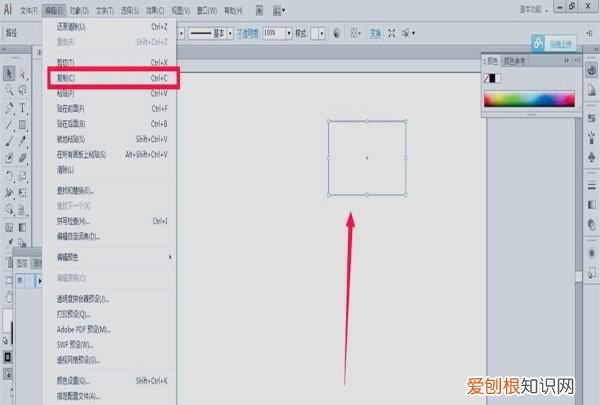The width and height of the screenshot is (600, 405).
Task: Click the cloud upload icon button
Action: pyautogui.click(x=538, y=44)
